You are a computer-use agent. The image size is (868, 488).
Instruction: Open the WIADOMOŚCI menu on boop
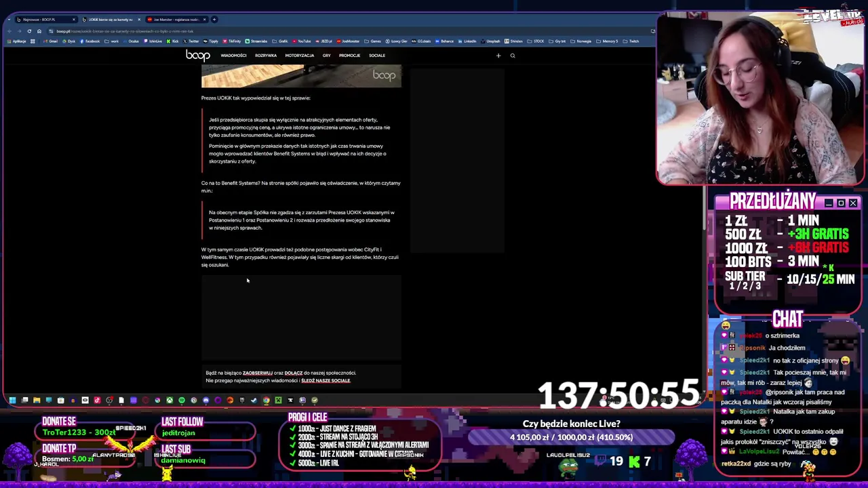[233, 56]
